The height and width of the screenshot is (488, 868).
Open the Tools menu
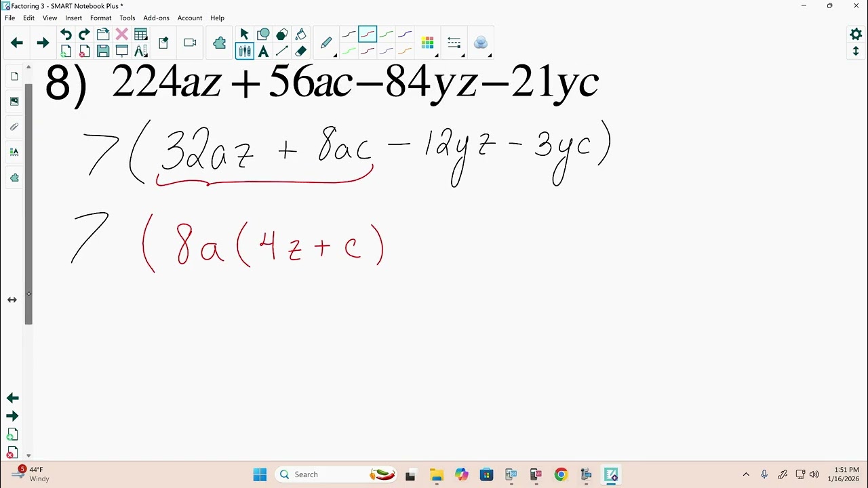tap(127, 18)
